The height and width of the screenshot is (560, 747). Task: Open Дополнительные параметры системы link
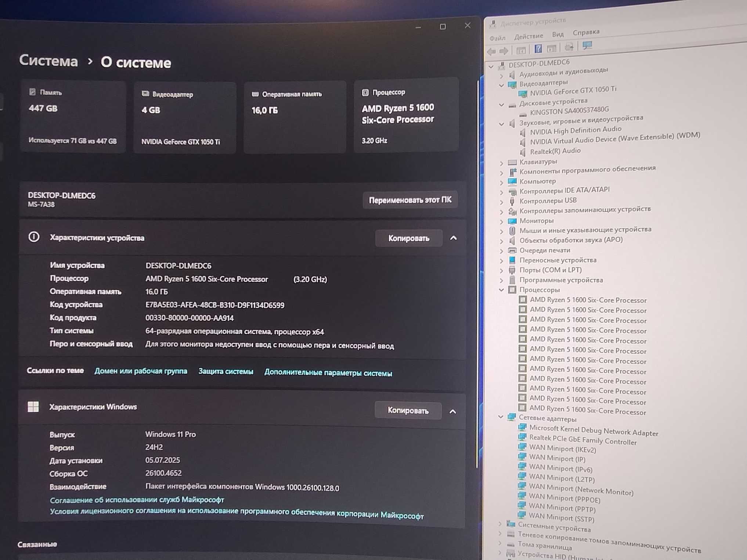pyautogui.click(x=328, y=373)
